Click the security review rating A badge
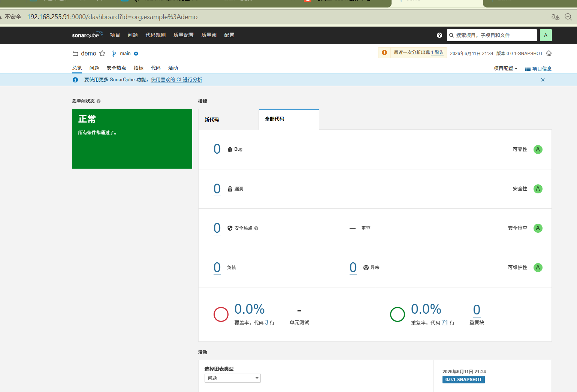The width and height of the screenshot is (577, 392). 538,228
